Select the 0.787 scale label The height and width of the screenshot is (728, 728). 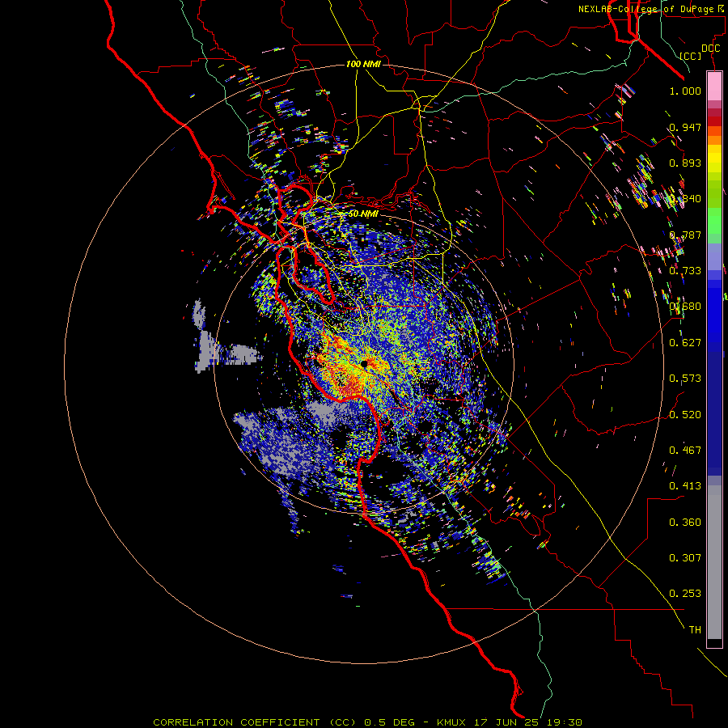(685, 235)
